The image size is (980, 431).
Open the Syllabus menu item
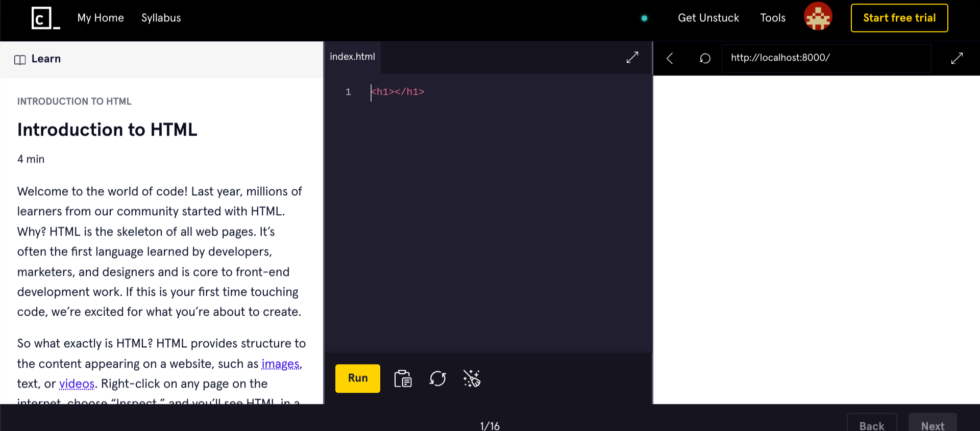coord(161,18)
